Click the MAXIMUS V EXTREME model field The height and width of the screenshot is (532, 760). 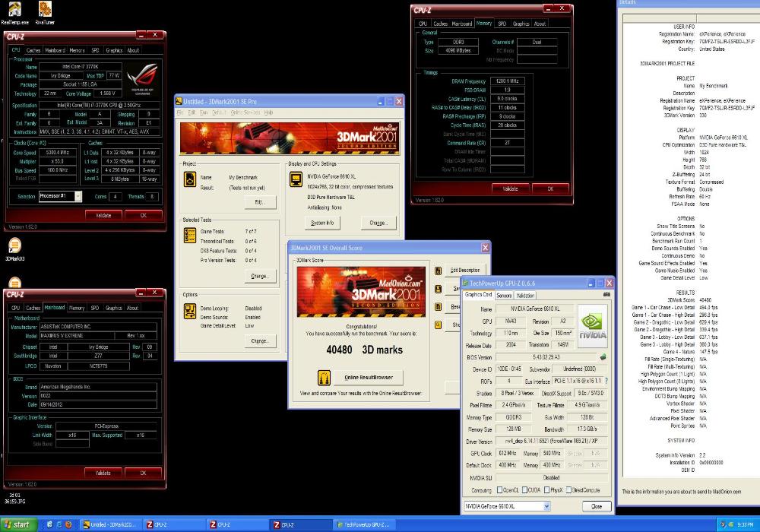[x=77, y=335]
